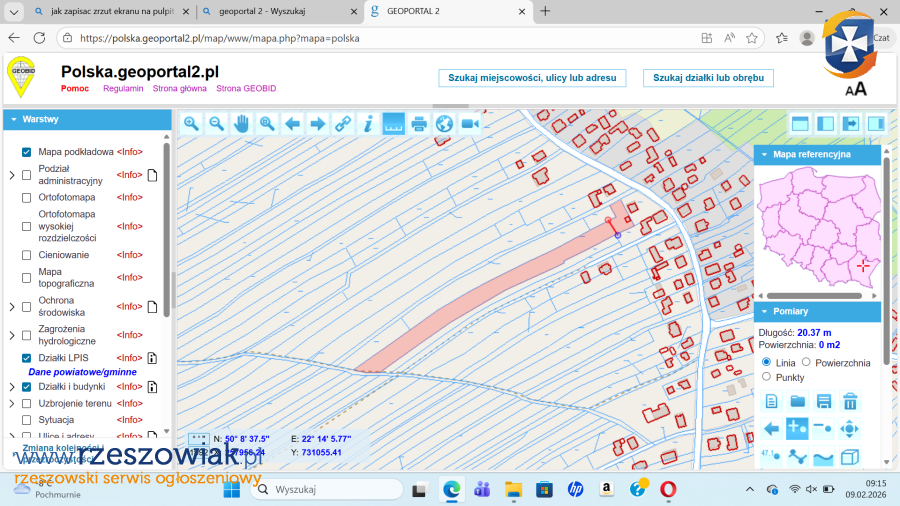Select the pan hand tool
This screenshot has height=506, width=900.
(x=242, y=124)
